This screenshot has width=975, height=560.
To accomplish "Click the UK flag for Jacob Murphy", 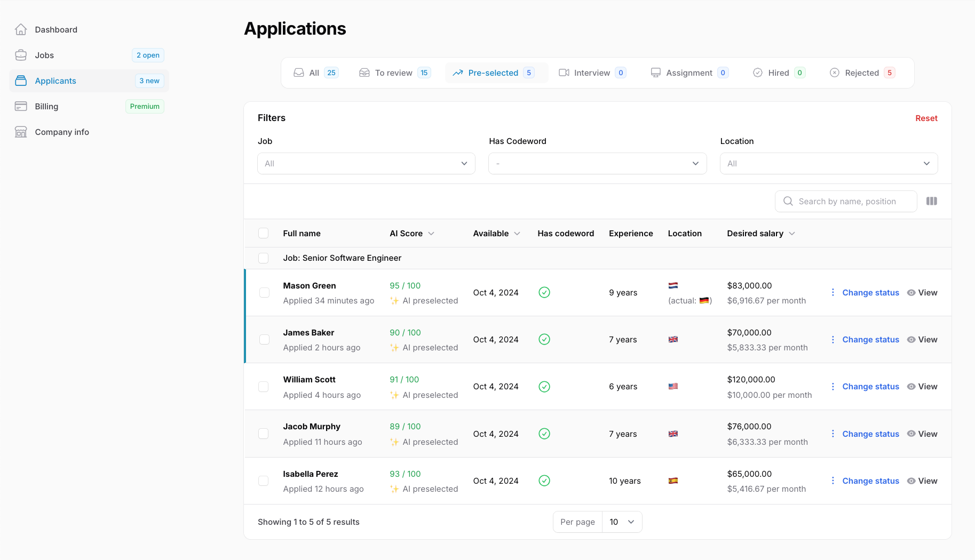I will click(x=673, y=434).
